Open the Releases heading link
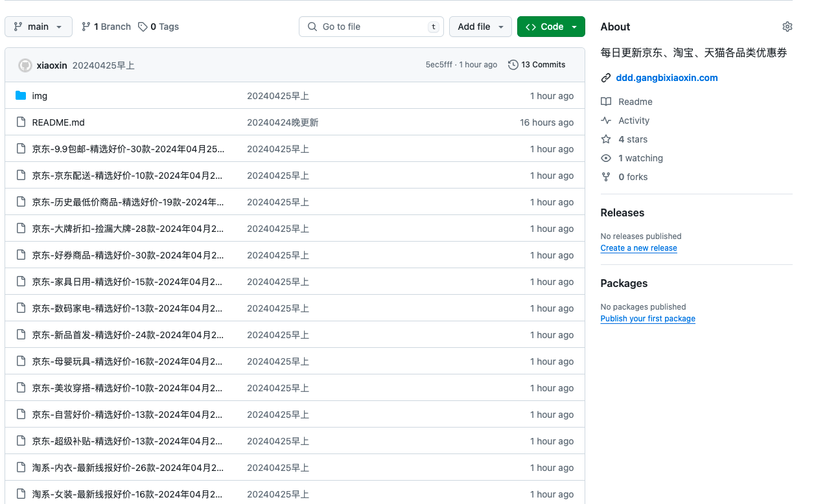The width and height of the screenshot is (816, 504). tap(622, 213)
